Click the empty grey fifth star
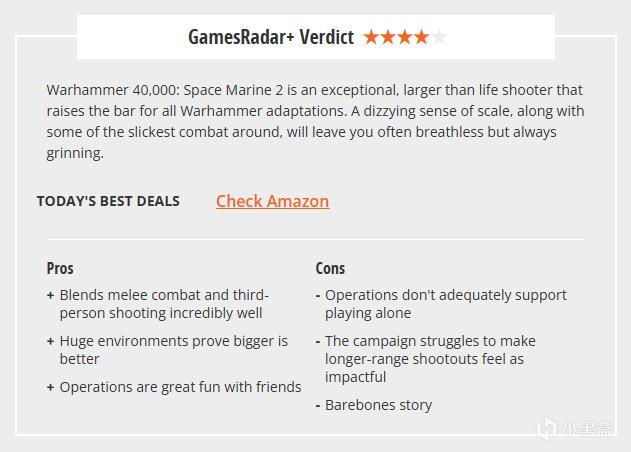 (x=438, y=38)
